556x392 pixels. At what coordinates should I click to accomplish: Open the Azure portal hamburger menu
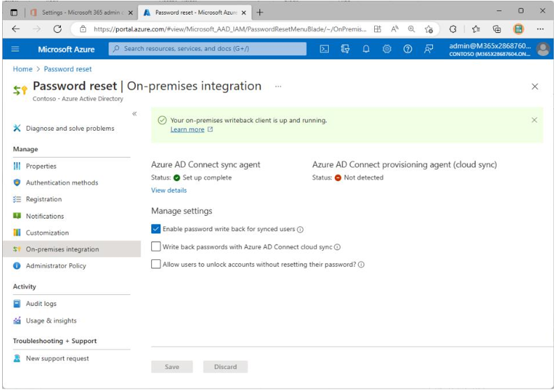tap(15, 49)
